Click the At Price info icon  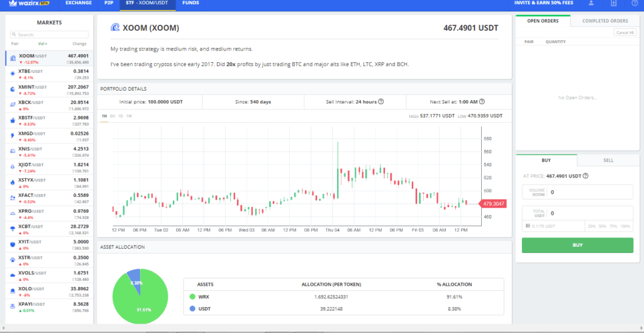point(586,176)
